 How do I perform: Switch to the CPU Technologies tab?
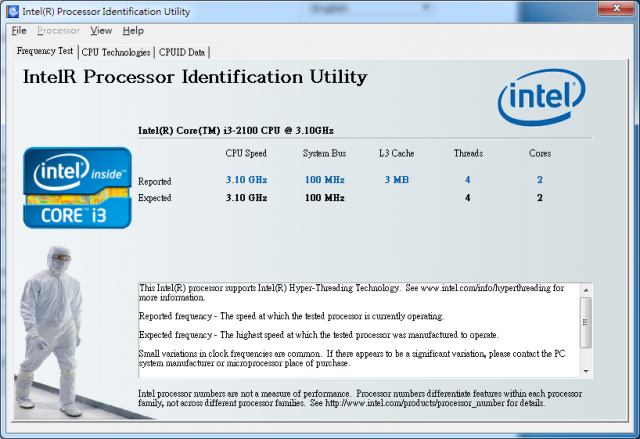click(116, 52)
